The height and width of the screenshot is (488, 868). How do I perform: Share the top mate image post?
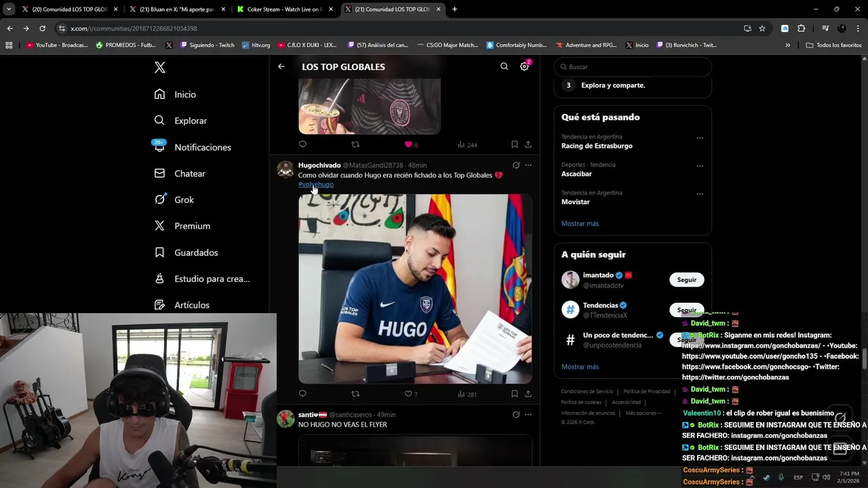[x=528, y=144]
